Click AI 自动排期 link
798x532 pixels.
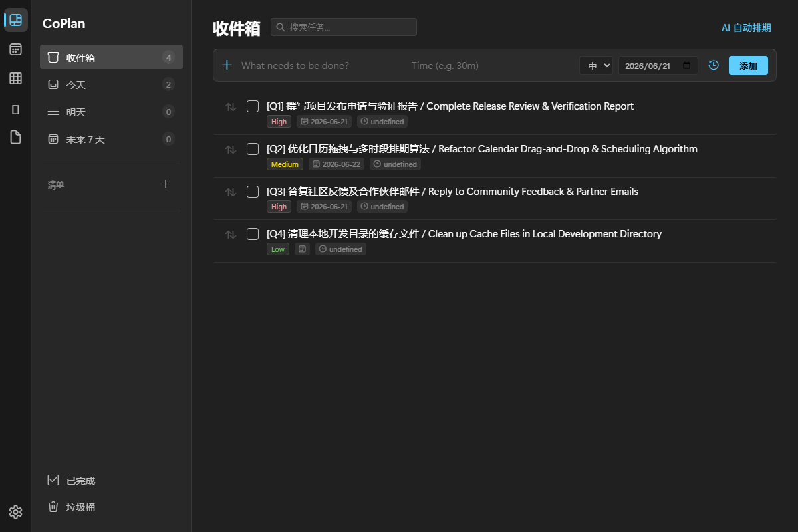tap(746, 28)
